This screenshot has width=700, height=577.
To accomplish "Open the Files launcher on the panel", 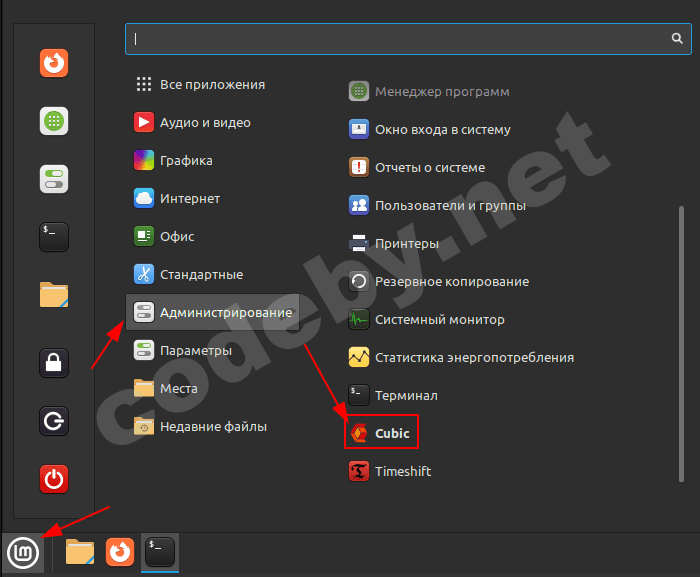I will (80, 552).
